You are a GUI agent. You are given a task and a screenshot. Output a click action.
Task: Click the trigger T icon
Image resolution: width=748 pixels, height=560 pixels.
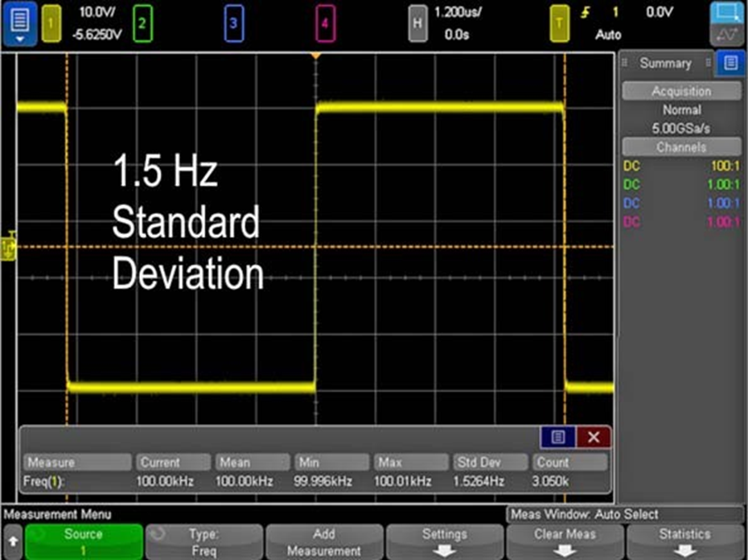559,24
